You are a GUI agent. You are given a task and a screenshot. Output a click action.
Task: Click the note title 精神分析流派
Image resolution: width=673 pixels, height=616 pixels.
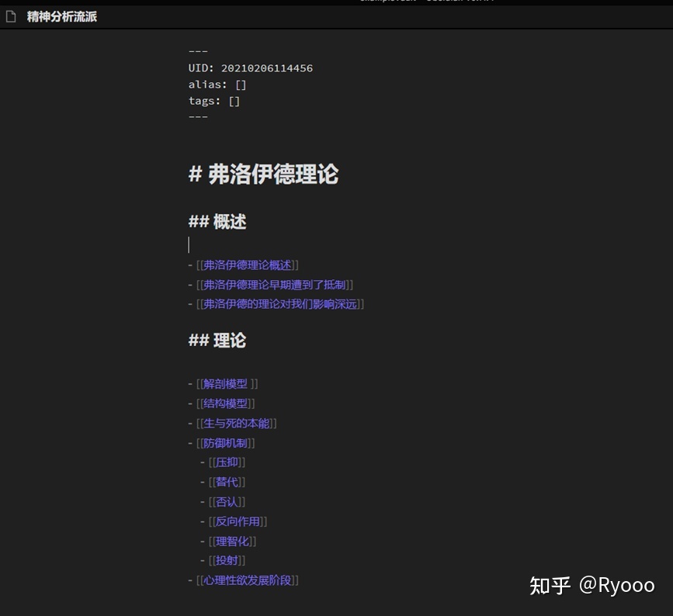tap(62, 17)
